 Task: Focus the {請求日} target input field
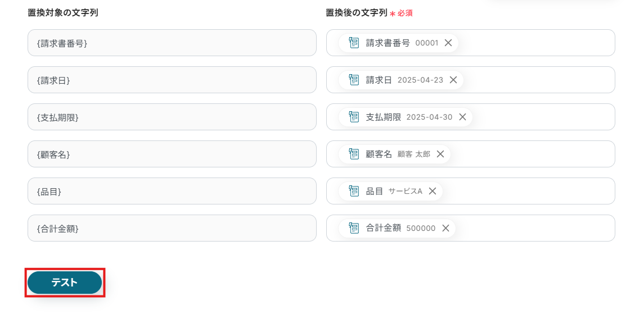point(172,80)
